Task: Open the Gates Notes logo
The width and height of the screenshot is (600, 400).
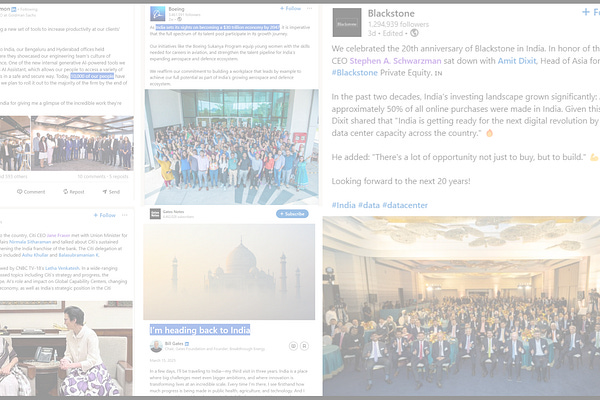Action: 155,214
